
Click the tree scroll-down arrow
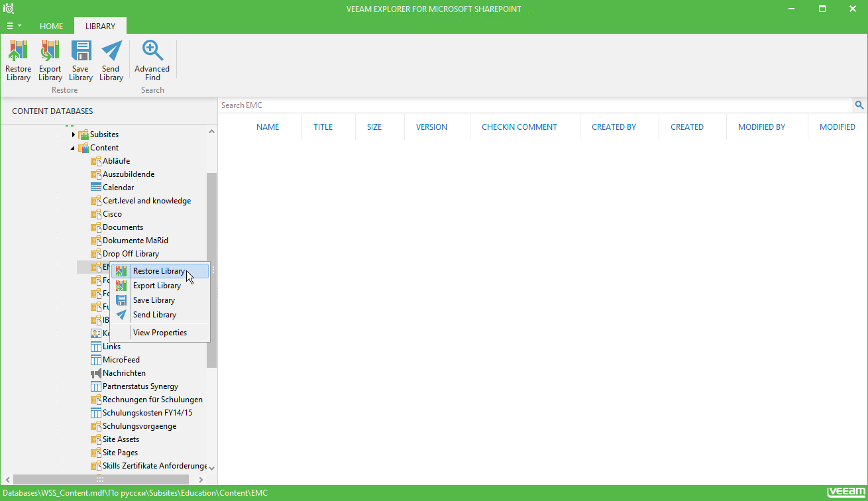point(212,469)
